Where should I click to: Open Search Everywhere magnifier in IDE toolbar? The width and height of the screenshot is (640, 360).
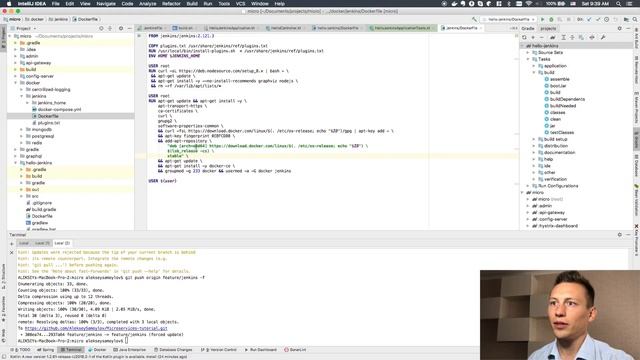[635, 19]
